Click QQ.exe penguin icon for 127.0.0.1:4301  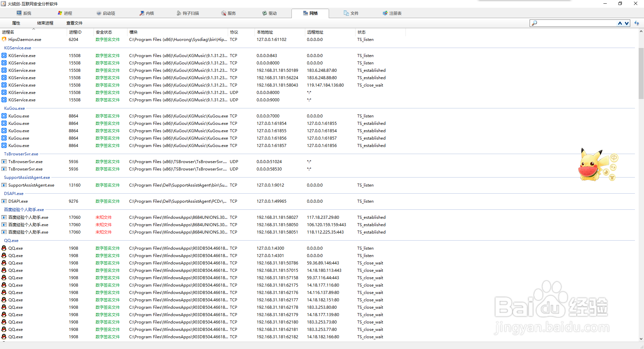click(x=4, y=255)
